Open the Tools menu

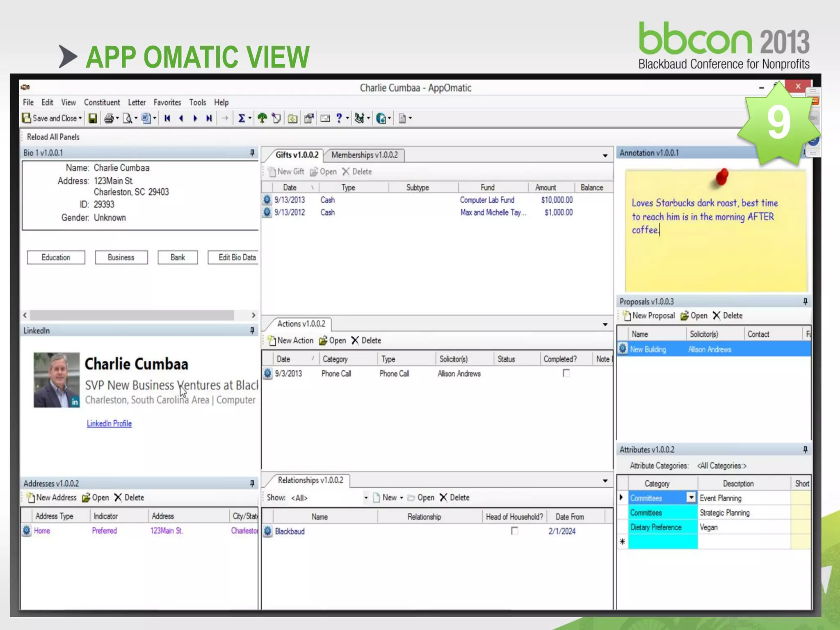[x=197, y=102]
